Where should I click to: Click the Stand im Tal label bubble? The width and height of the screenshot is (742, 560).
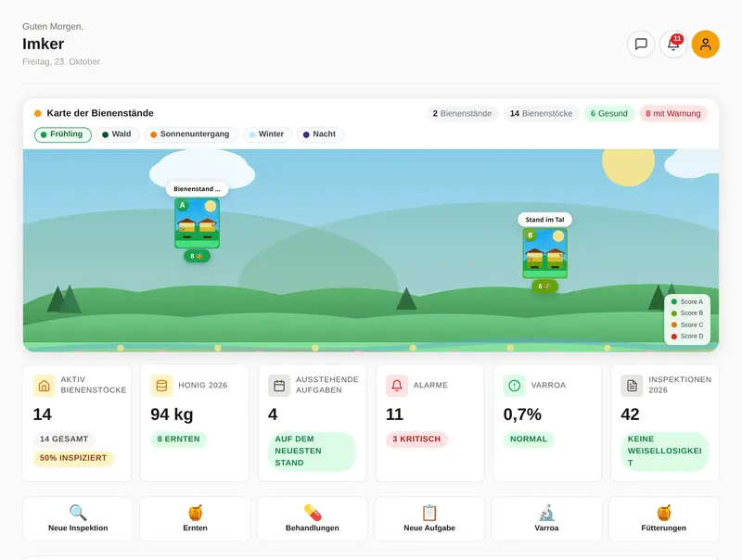544,220
